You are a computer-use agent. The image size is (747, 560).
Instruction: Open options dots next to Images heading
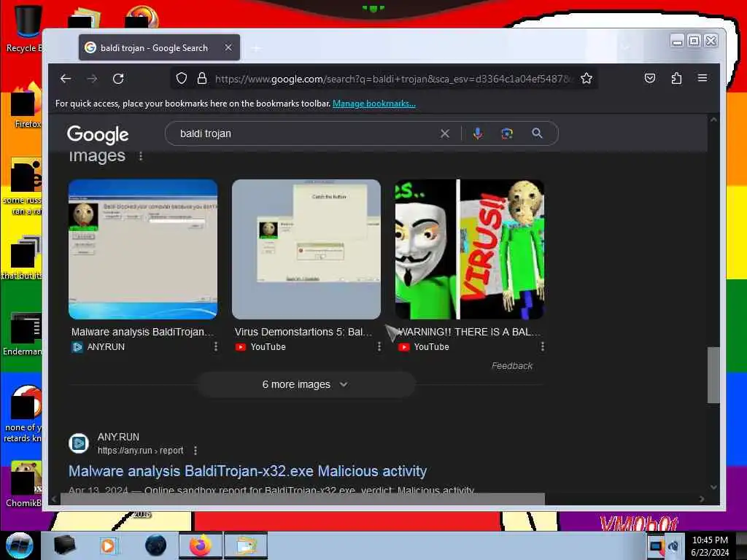click(x=141, y=156)
